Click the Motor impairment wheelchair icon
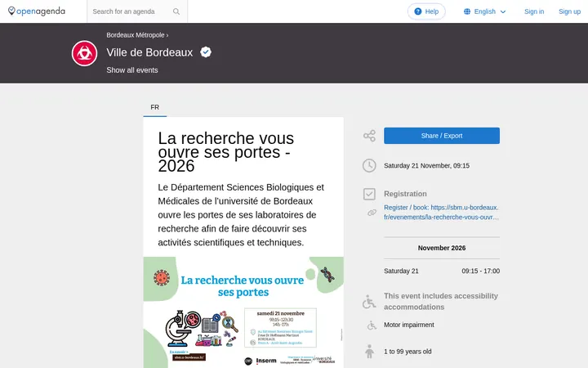 [372, 325]
